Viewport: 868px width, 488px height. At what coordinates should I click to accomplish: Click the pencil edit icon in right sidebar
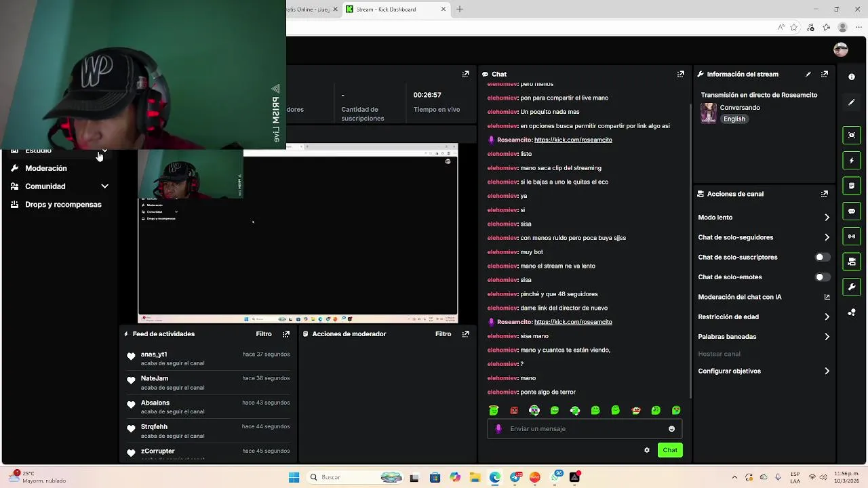(852, 102)
